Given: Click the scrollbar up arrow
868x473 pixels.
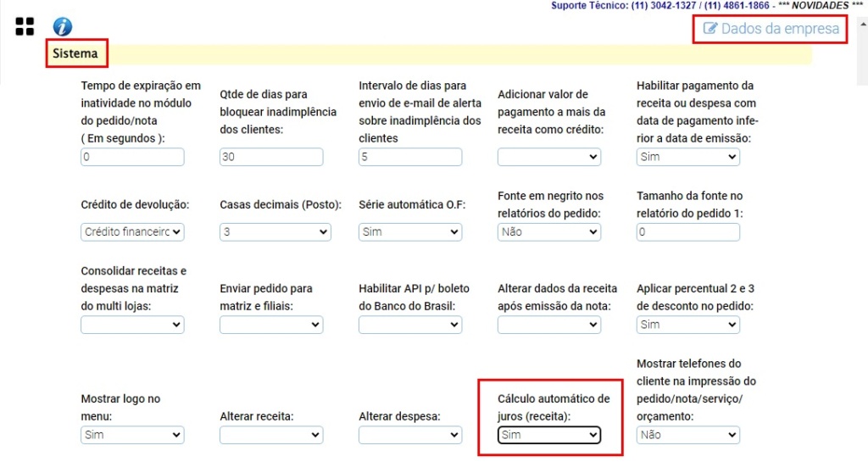Looking at the screenshot, I should [x=862, y=25].
